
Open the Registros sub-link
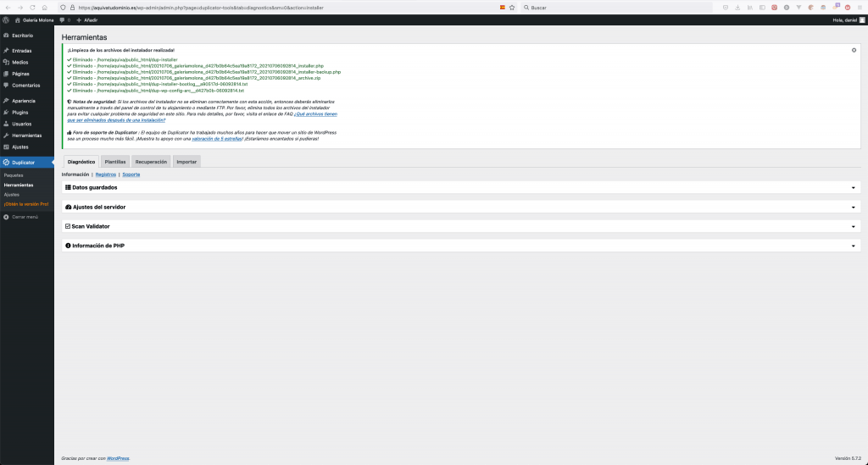tap(106, 174)
